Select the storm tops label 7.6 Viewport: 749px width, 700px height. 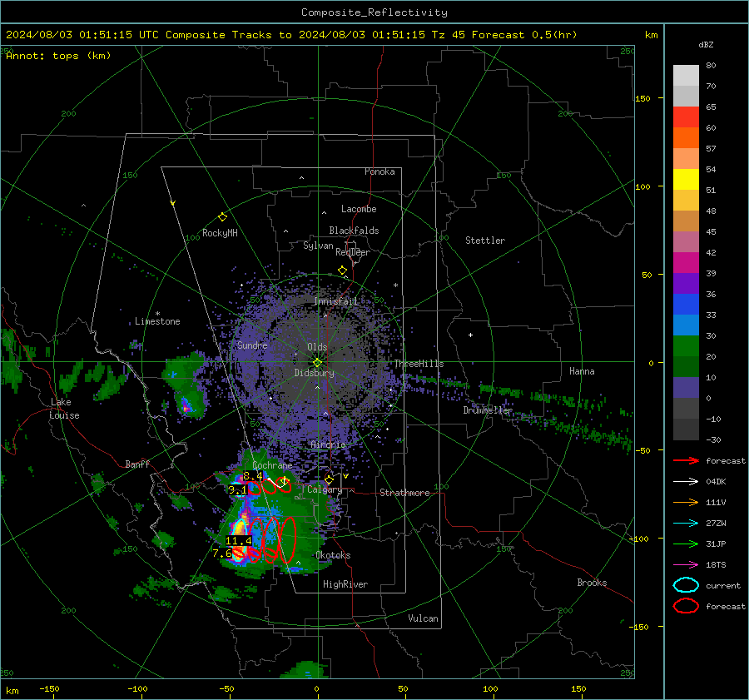tap(222, 554)
